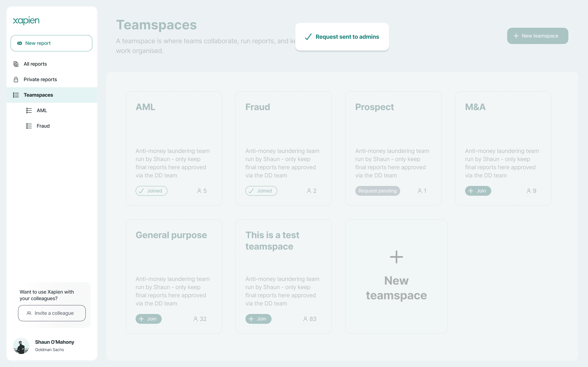This screenshot has width=588, height=367.
Task: Select Private reports in sidebar
Action: point(40,80)
